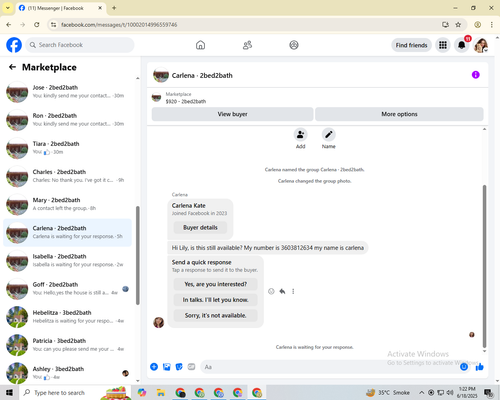Viewport: 500px width, 400px height.
Task: Reload the Messenger page
Action: click(x=37, y=25)
